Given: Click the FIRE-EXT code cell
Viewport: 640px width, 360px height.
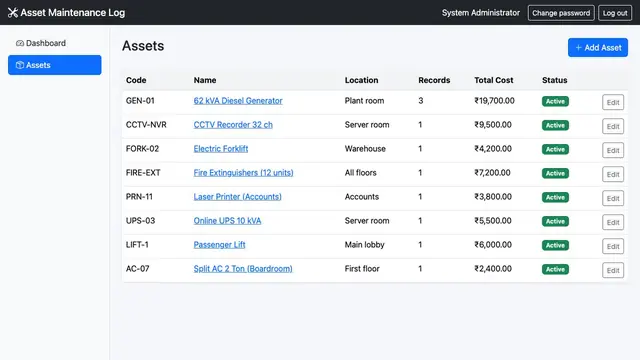Looking at the screenshot, I should click(143, 173).
